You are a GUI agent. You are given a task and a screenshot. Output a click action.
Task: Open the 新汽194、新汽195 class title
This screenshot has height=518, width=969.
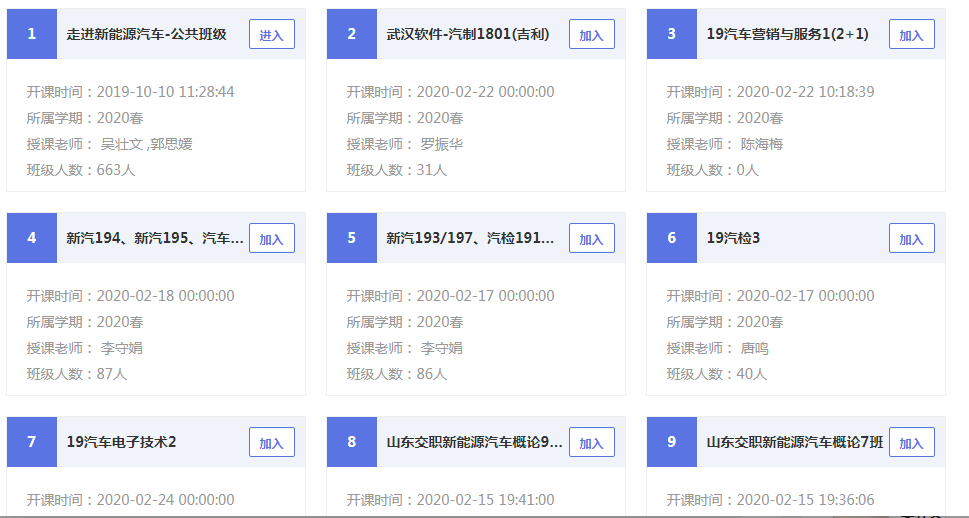coord(154,238)
